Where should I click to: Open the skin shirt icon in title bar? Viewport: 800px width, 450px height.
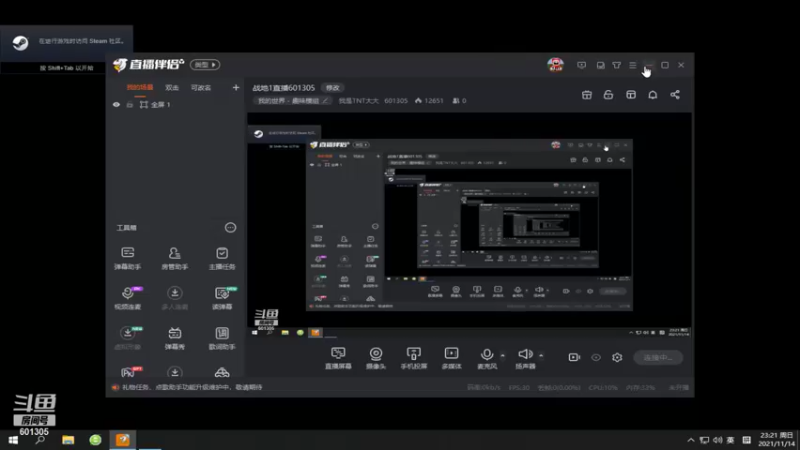point(617,65)
